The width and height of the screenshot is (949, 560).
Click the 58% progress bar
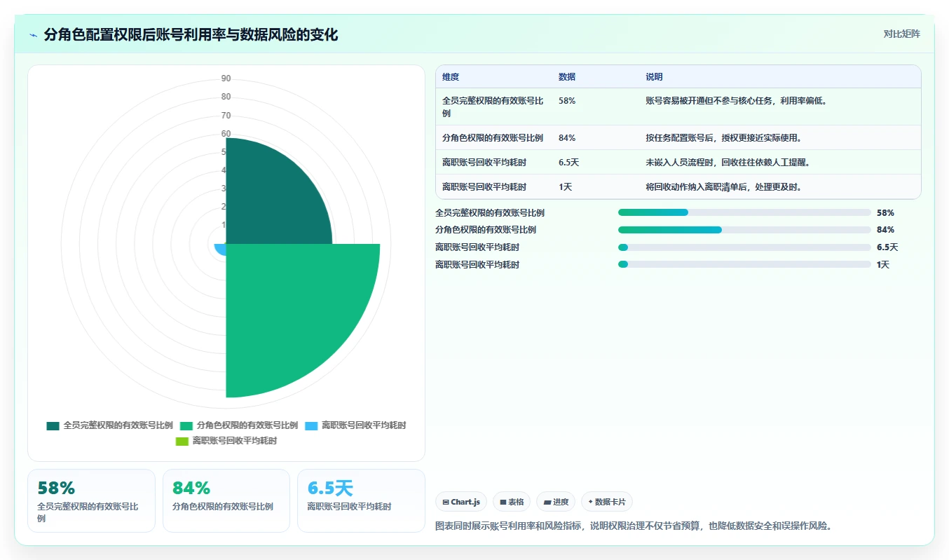(744, 212)
